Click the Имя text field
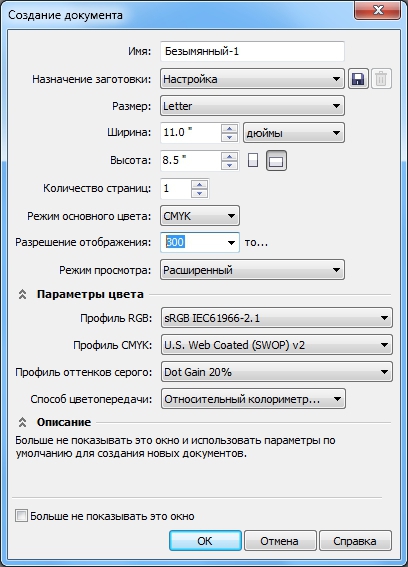 pos(252,51)
